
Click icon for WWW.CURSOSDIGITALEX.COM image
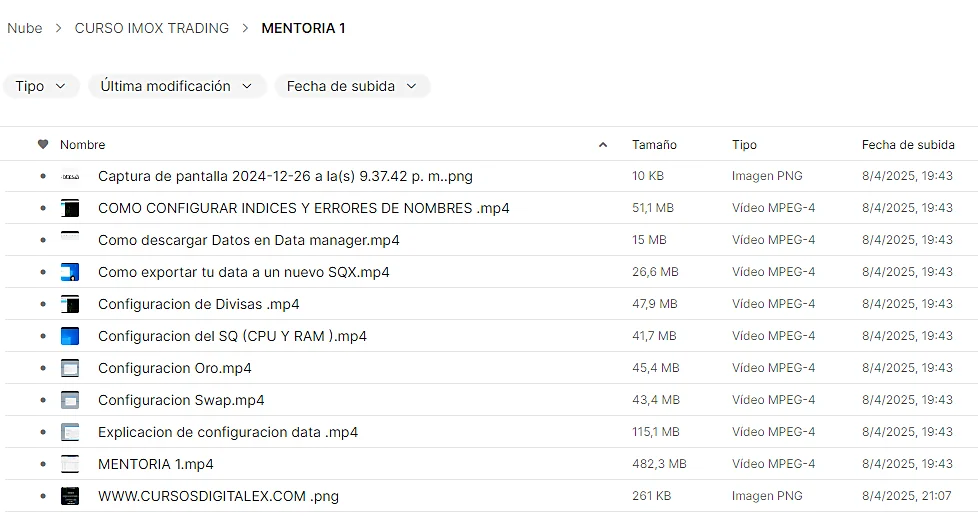pos(70,496)
